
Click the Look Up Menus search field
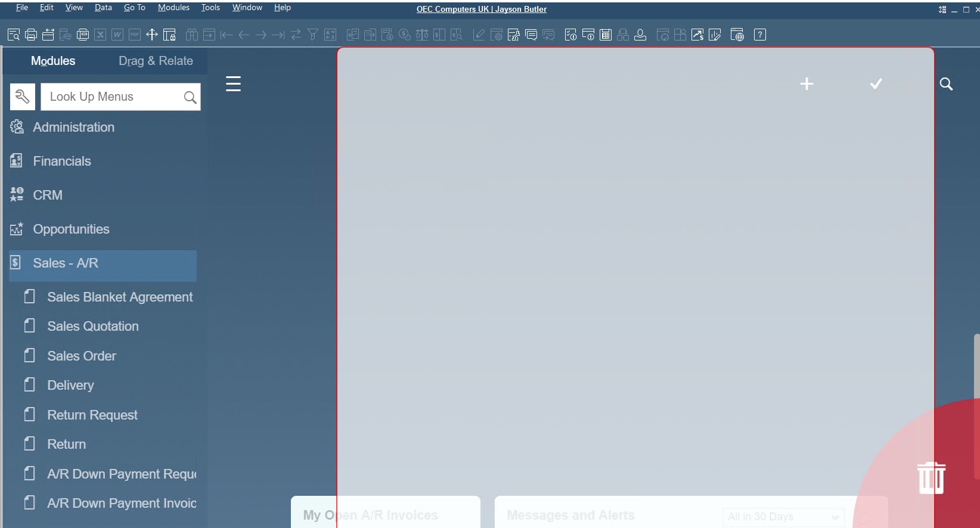113,97
